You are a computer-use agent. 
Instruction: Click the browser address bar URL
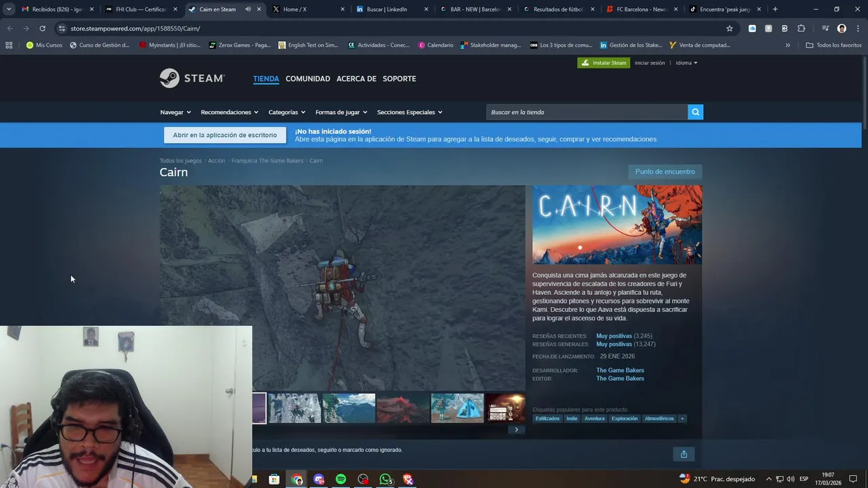pos(135,28)
